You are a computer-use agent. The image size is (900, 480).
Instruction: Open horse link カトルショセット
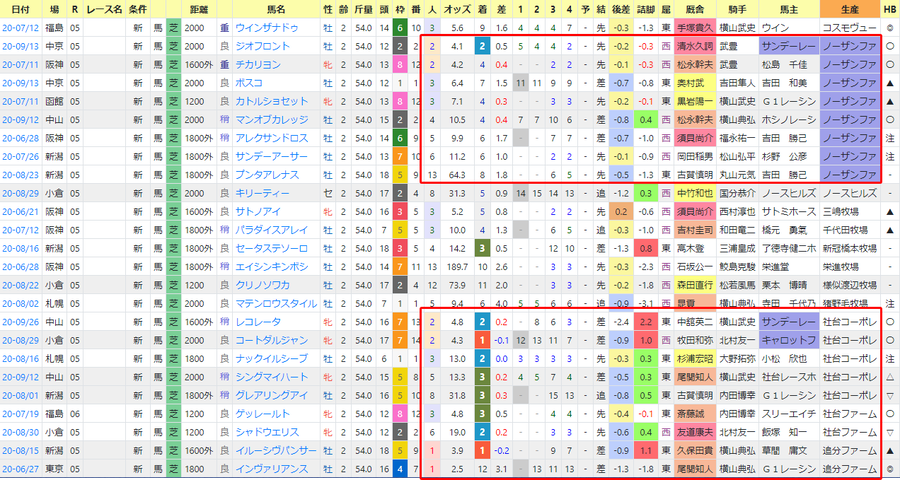pyautogui.click(x=271, y=101)
